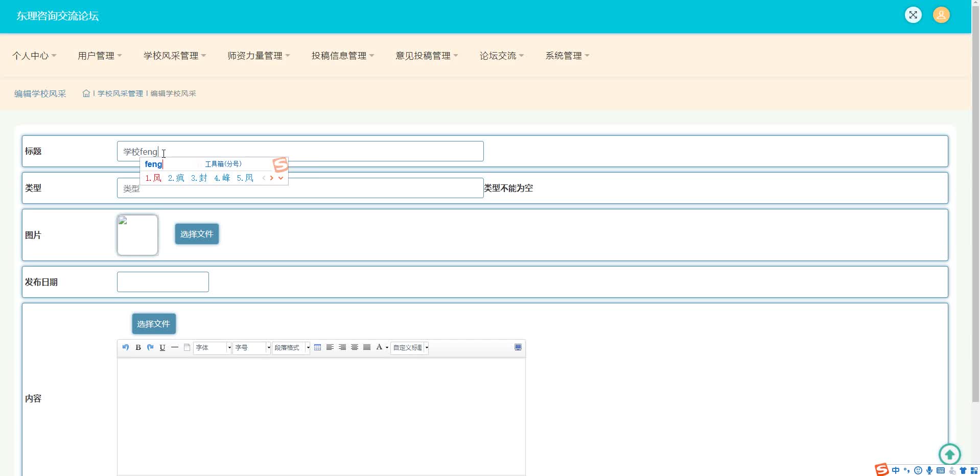Click the 东理咨询交流论坛 site title
980x476 pixels.
tap(57, 16)
